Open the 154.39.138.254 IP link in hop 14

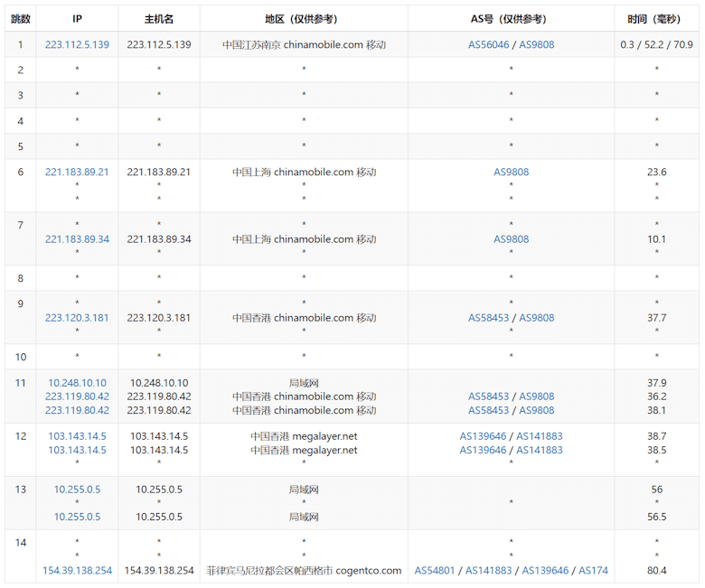(77, 571)
